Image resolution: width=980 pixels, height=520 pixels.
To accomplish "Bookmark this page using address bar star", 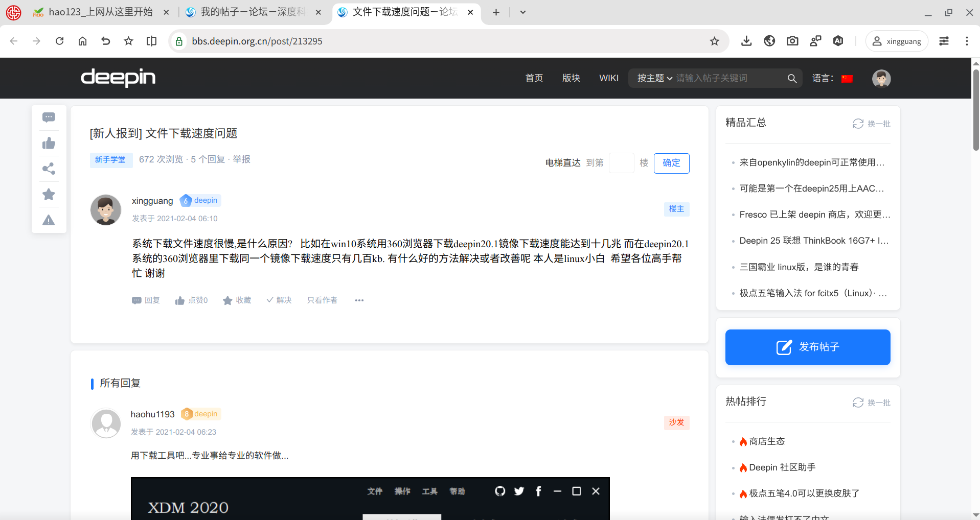I will [x=714, y=41].
